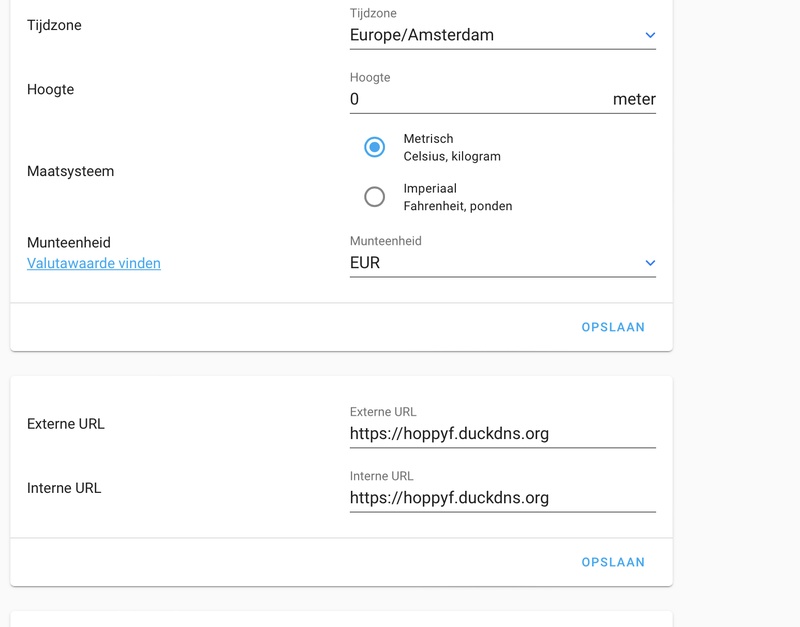Screen dimensions: 800x627
Task: Click the Tijdzone row label on the left
Action: pyautogui.click(x=54, y=25)
